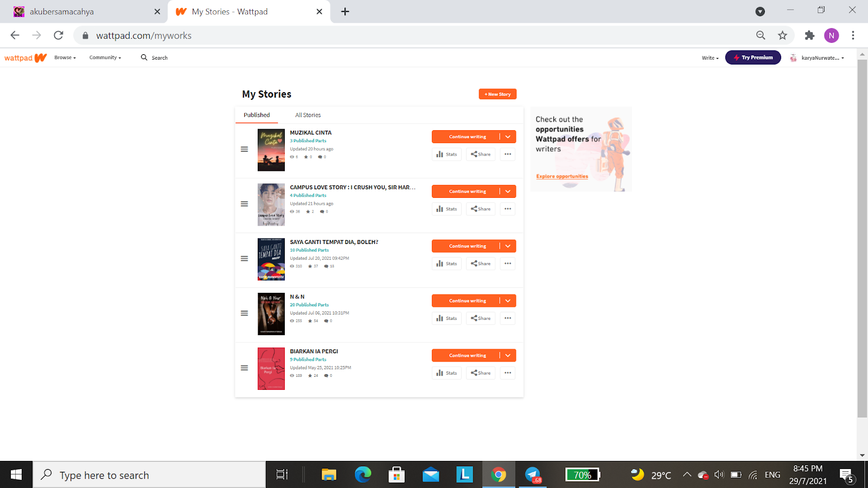Open the Write dropdown menu
The height and width of the screenshot is (488, 868).
[710, 57]
